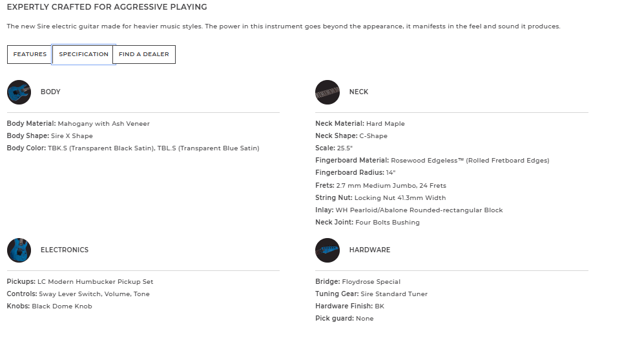Click the Hardware section heading
Screen dimensions: 644x340
tap(369, 250)
